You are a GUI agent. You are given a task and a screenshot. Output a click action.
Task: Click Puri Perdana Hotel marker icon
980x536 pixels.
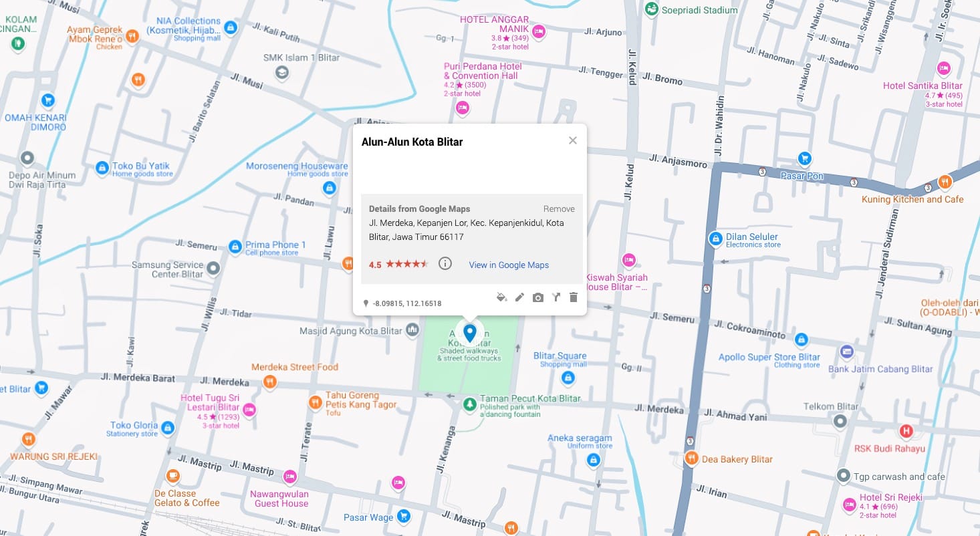tap(461, 108)
